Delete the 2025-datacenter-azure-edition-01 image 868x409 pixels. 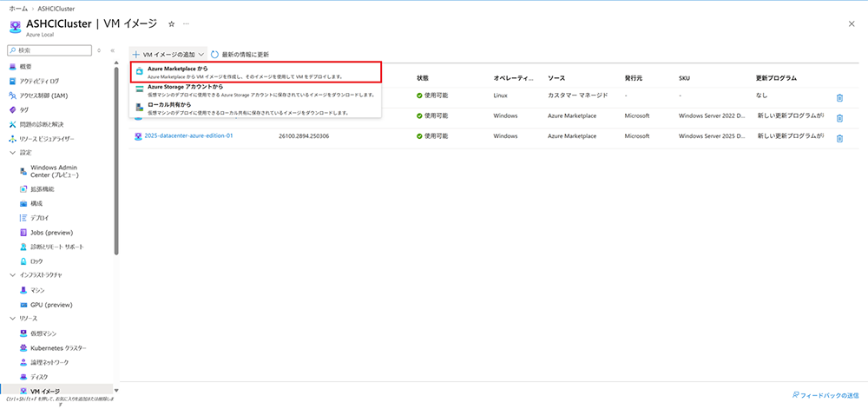(839, 138)
